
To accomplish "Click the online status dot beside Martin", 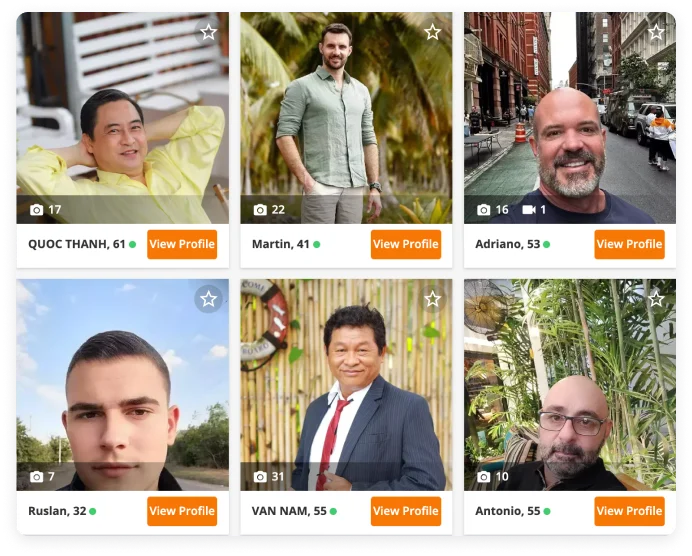I will (316, 244).
